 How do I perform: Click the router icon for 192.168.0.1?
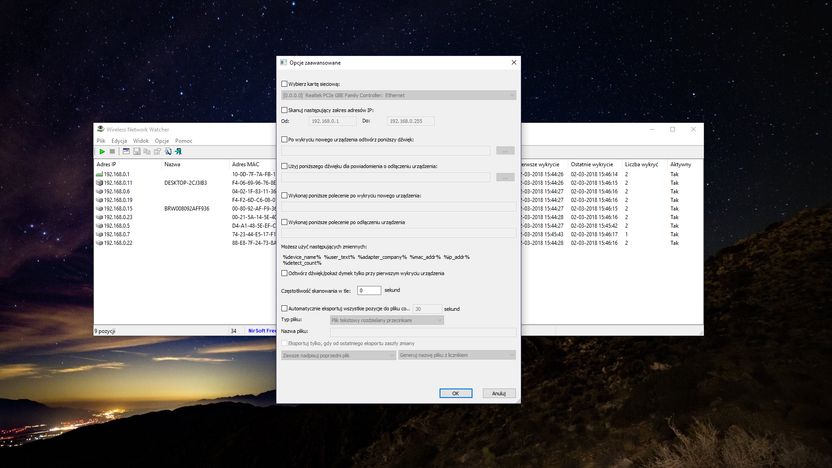coord(99,174)
